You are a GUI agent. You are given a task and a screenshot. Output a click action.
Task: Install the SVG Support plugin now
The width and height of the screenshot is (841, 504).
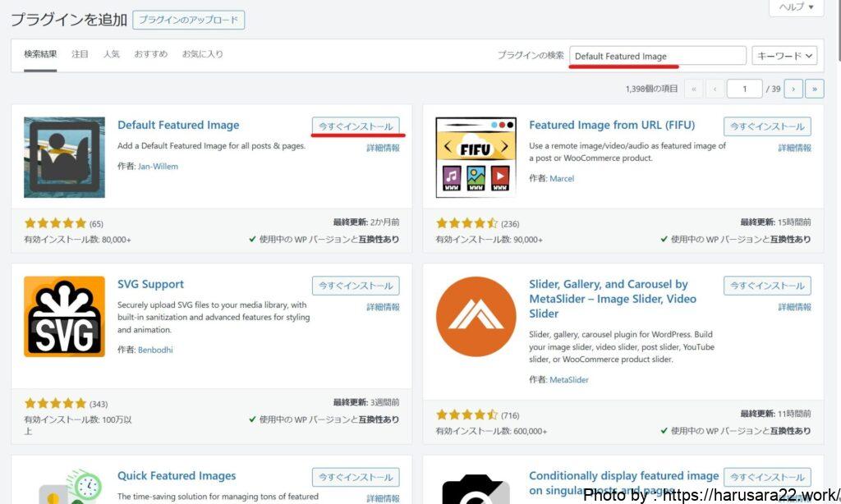coord(356,286)
